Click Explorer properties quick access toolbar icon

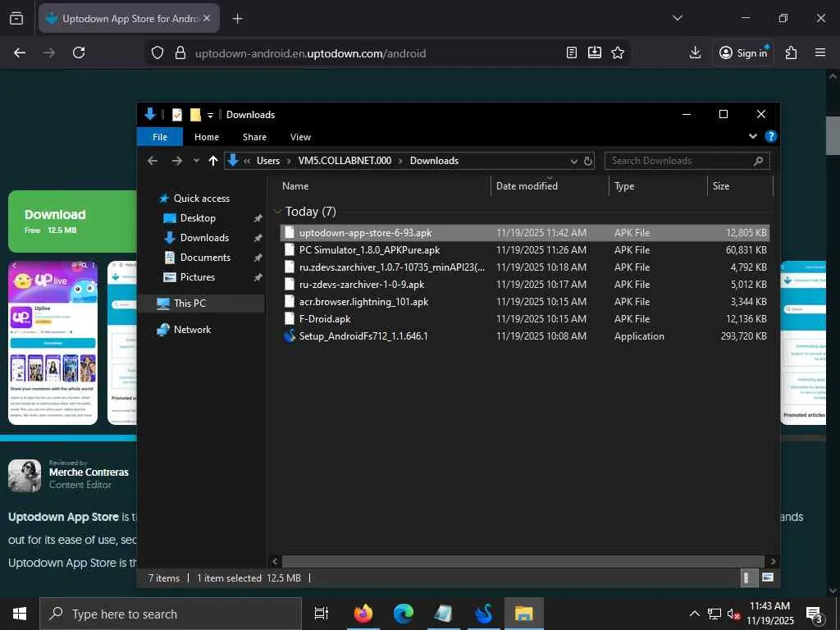click(x=177, y=115)
